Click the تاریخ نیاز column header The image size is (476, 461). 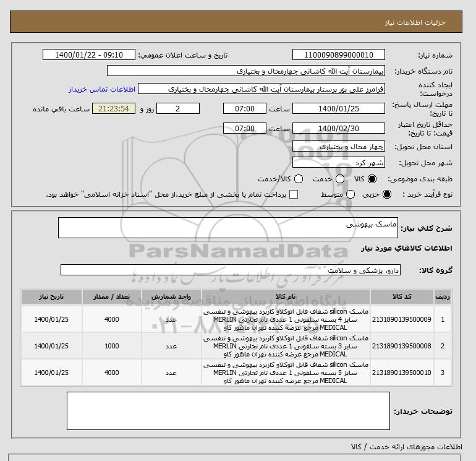point(51,296)
